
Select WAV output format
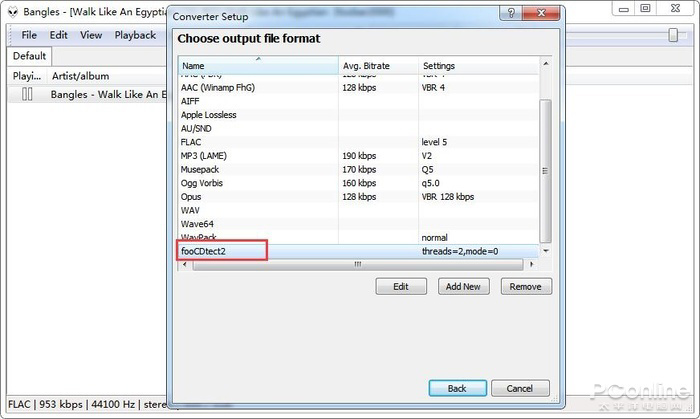358,210
